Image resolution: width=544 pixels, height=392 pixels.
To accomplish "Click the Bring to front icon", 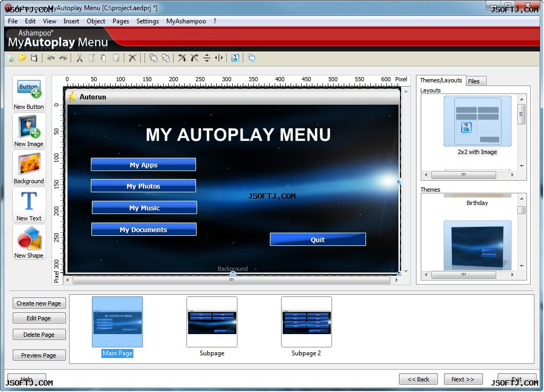I will click(x=154, y=58).
